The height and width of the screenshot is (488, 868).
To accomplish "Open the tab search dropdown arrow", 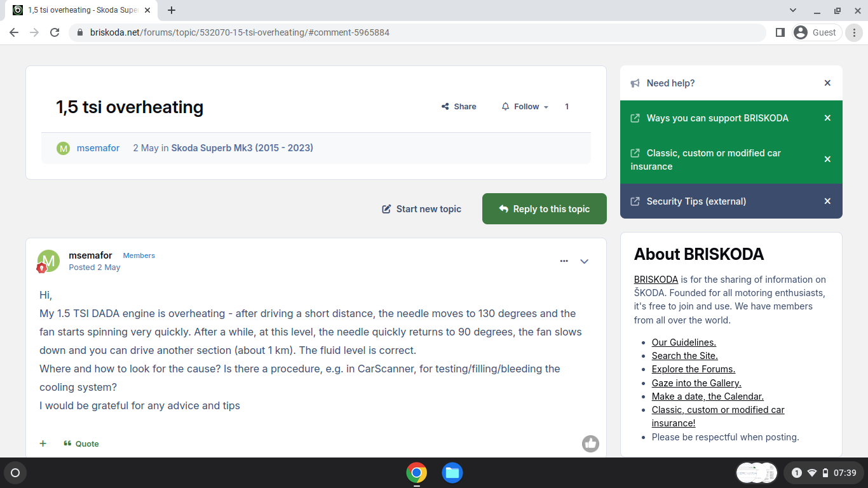I will (793, 10).
